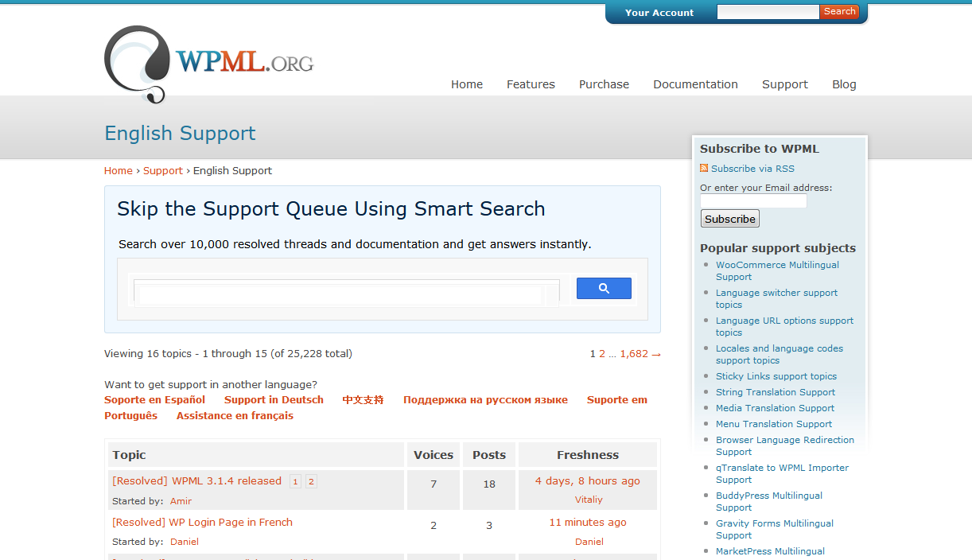This screenshot has height=560, width=972.
Task: Navigate to the Purchase page
Action: pos(604,84)
